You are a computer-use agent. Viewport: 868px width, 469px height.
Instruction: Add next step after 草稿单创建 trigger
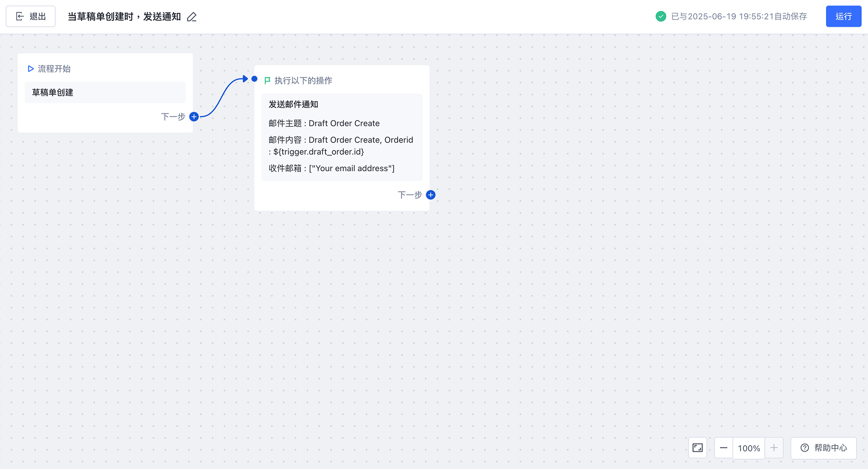tap(194, 117)
